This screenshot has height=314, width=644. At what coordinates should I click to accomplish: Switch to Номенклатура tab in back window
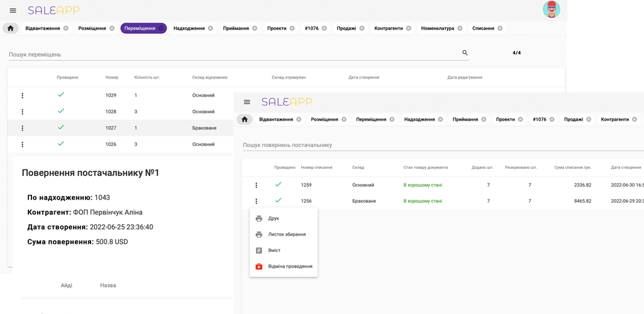[438, 28]
